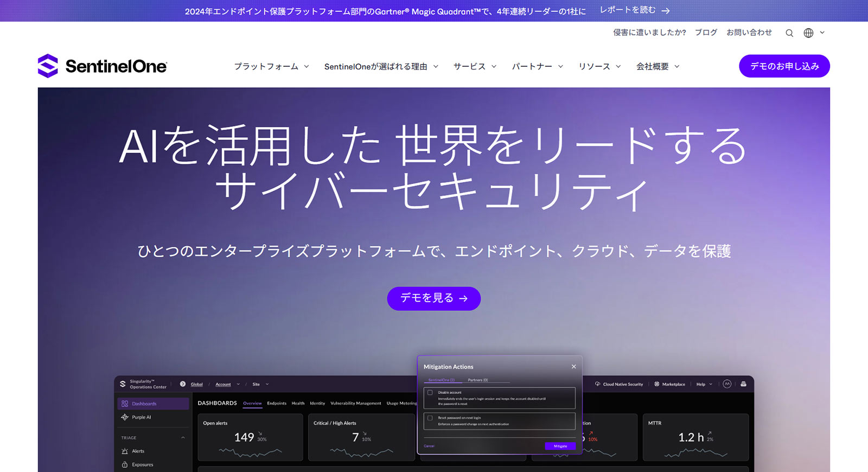Click the デモを見る button

[x=434, y=298]
